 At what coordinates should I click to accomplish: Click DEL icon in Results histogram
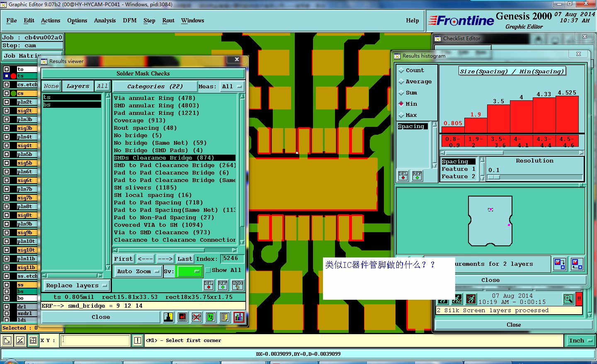[403, 175]
